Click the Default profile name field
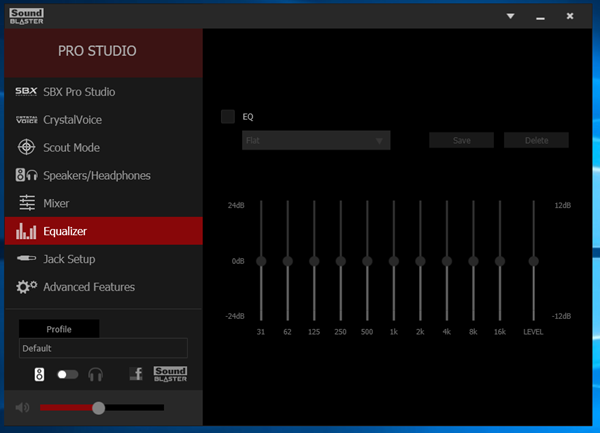 pos(103,348)
